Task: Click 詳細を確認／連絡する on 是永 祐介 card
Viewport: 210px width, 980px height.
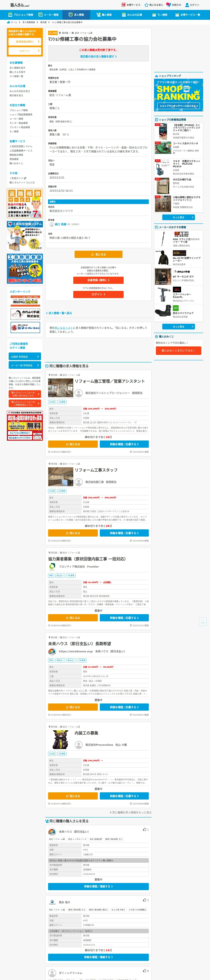Action: [98, 957]
